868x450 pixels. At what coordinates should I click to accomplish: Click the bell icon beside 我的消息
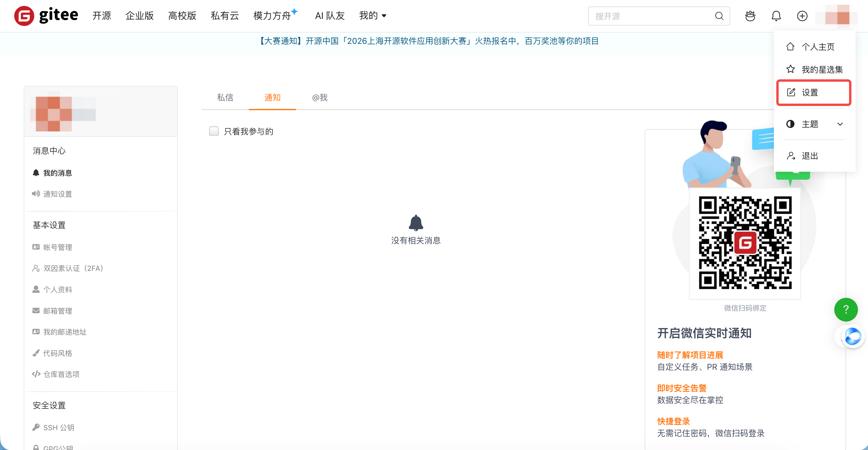click(x=36, y=173)
